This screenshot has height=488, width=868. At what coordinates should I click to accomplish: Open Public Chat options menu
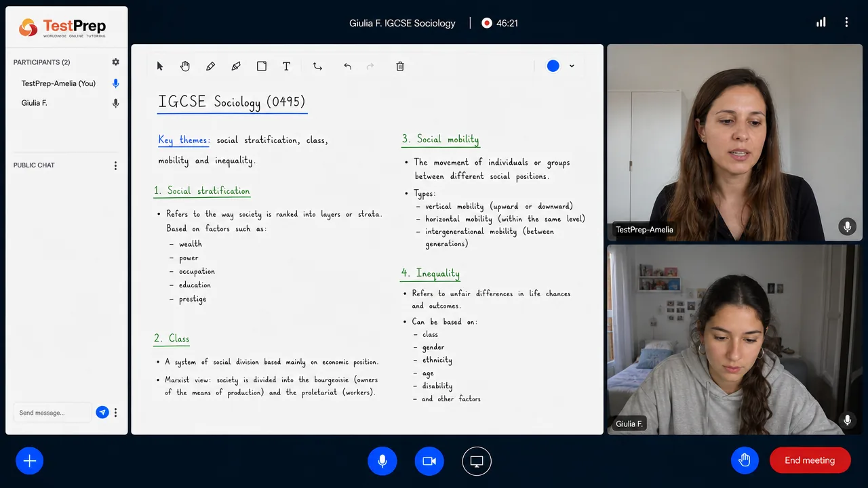pos(115,165)
